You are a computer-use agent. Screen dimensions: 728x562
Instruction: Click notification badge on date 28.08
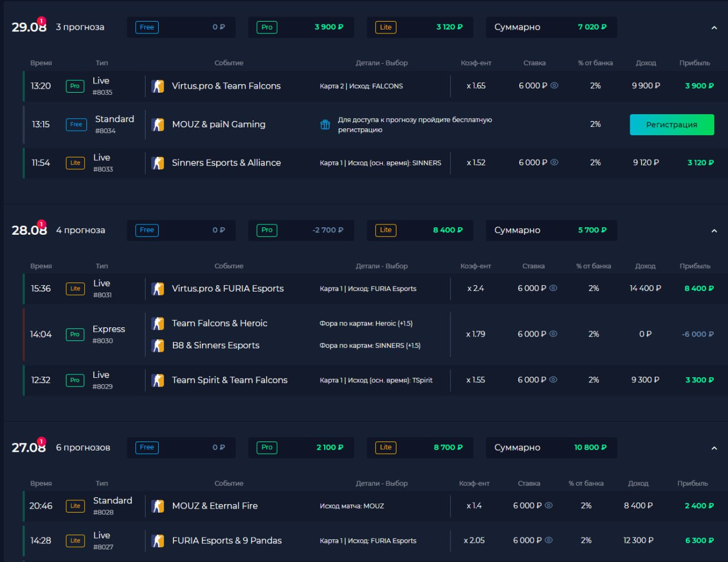pyautogui.click(x=42, y=224)
